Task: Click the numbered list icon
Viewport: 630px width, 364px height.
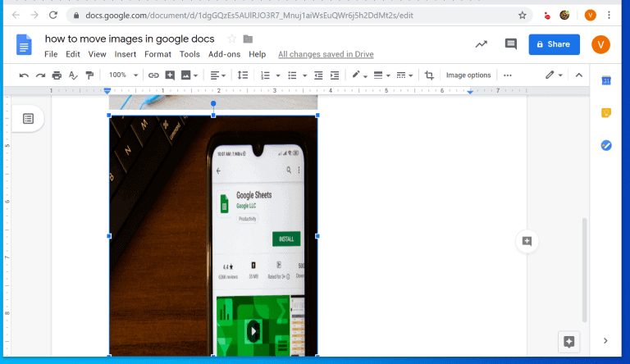Action: [x=265, y=75]
